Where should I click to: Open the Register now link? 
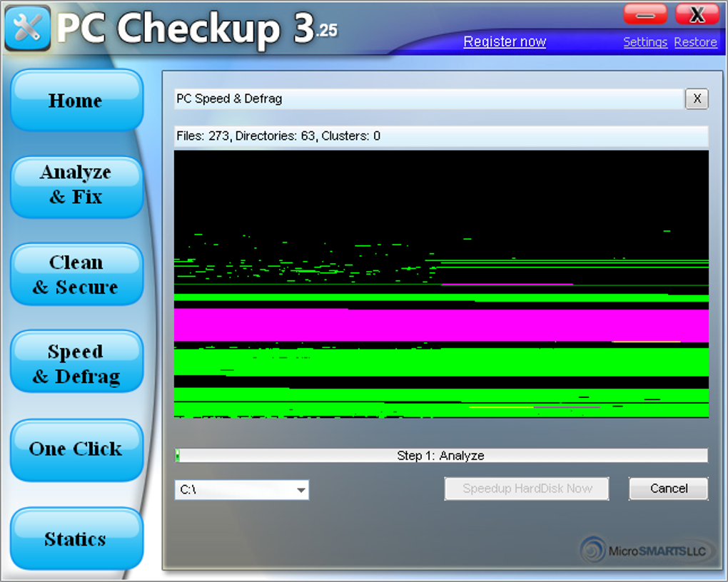point(505,42)
